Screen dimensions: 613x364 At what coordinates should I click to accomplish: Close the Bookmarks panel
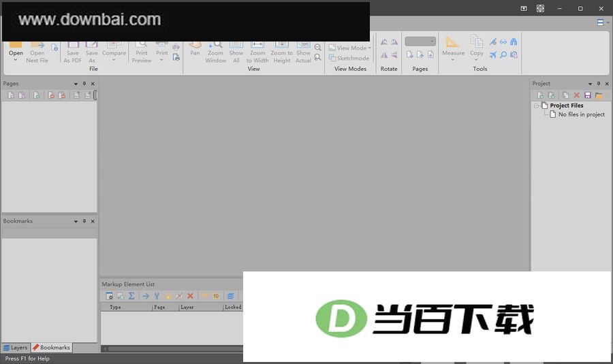tap(93, 221)
